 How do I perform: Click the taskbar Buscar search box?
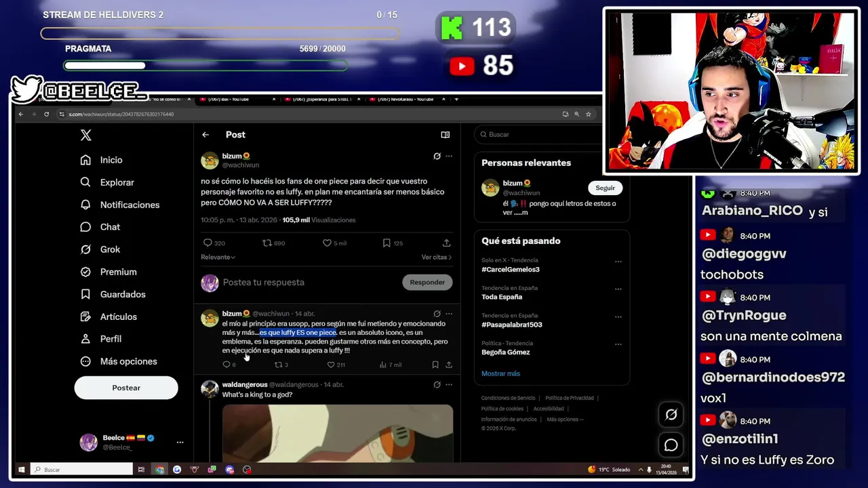(x=81, y=469)
